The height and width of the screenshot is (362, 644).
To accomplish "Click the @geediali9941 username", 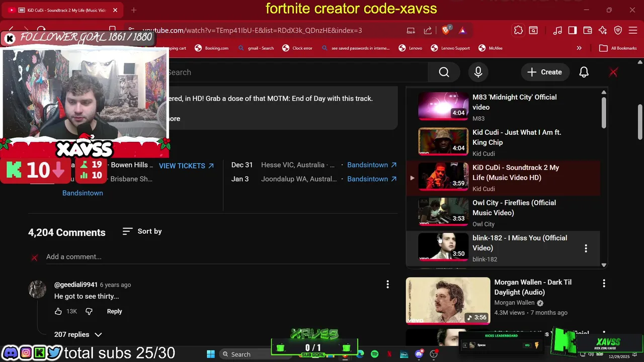I will pyautogui.click(x=76, y=285).
